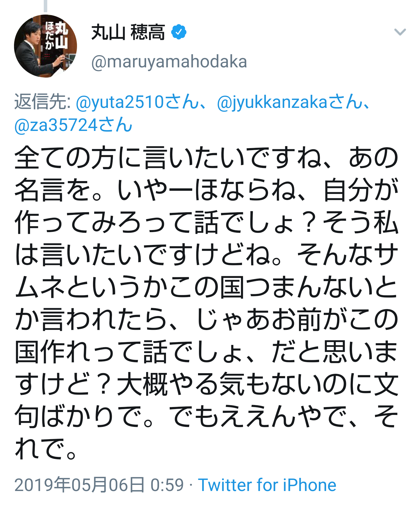This screenshot has width=420, height=505.
Task: Open the @maruyamahodaka handle
Action: pyautogui.click(x=169, y=62)
